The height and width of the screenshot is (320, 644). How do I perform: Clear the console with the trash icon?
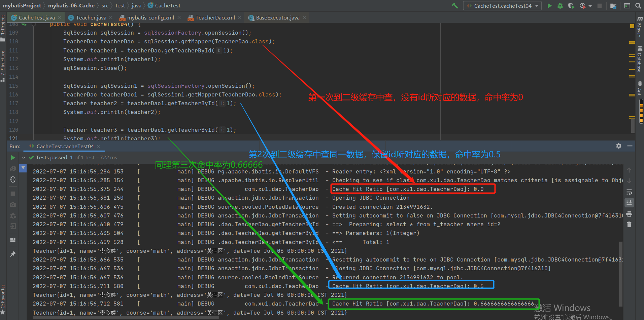click(629, 225)
